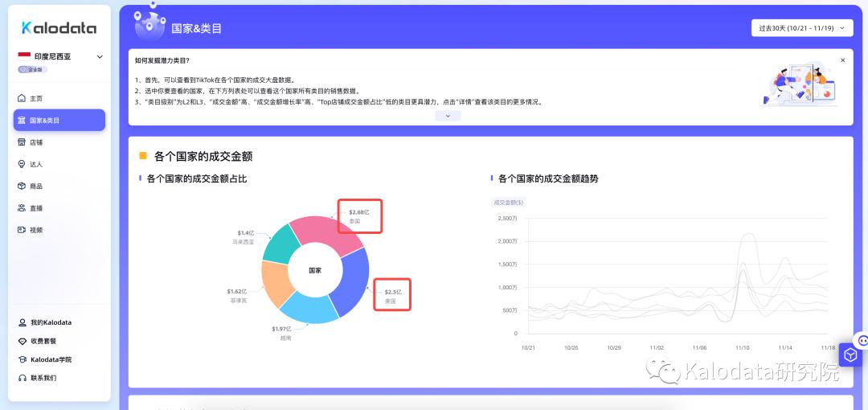Click the 各个国家的成交金额趋势 heading
868x410 pixels.
[x=548, y=179]
